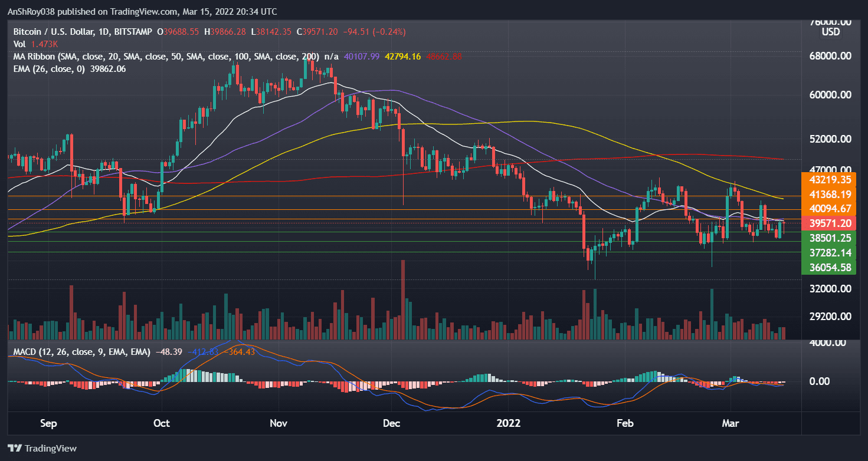Click the Sep label on the time axis
Screen dimensions: 868x461
point(48,423)
